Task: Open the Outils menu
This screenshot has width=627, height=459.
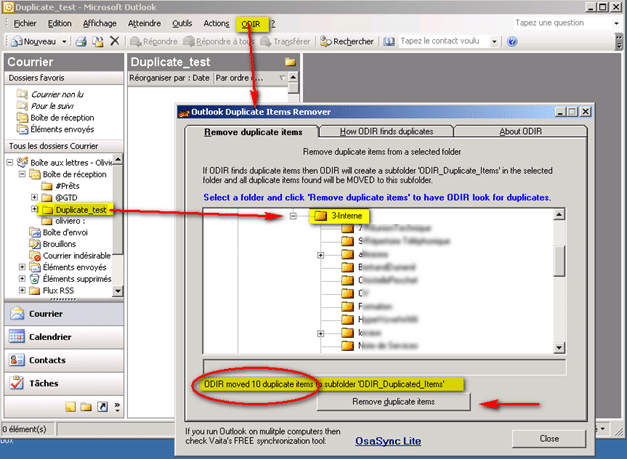Action: coord(182,24)
